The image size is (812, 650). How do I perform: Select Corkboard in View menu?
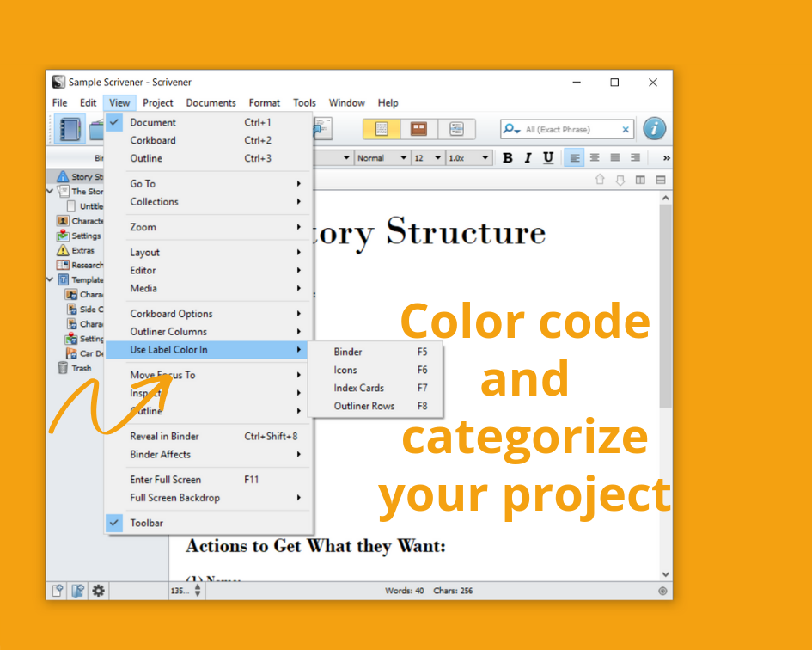coord(208,140)
